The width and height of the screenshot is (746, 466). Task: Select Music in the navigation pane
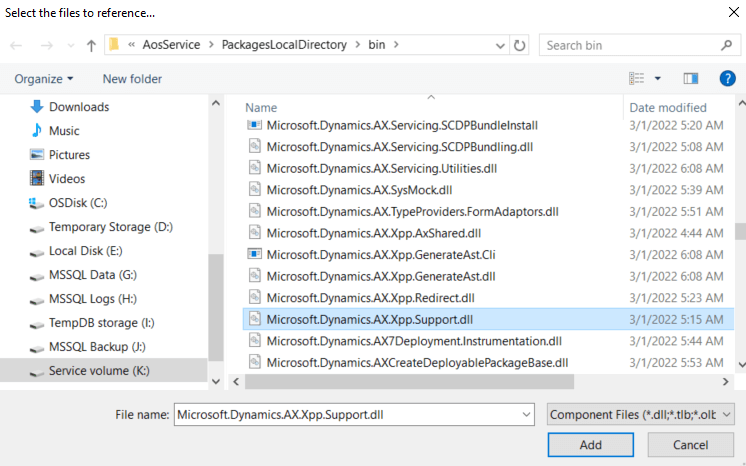pos(64,131)
